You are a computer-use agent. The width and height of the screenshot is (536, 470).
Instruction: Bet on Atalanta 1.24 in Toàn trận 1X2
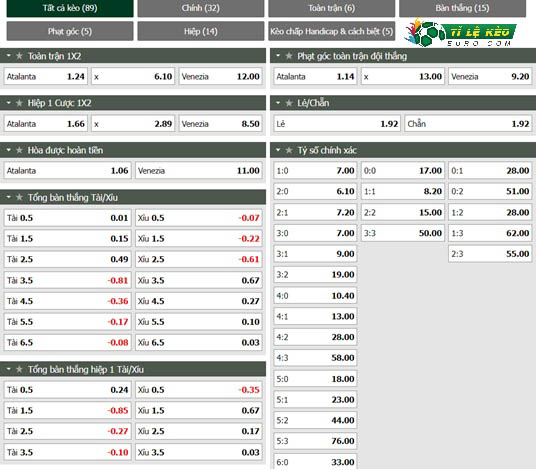(x=45, y=76)
